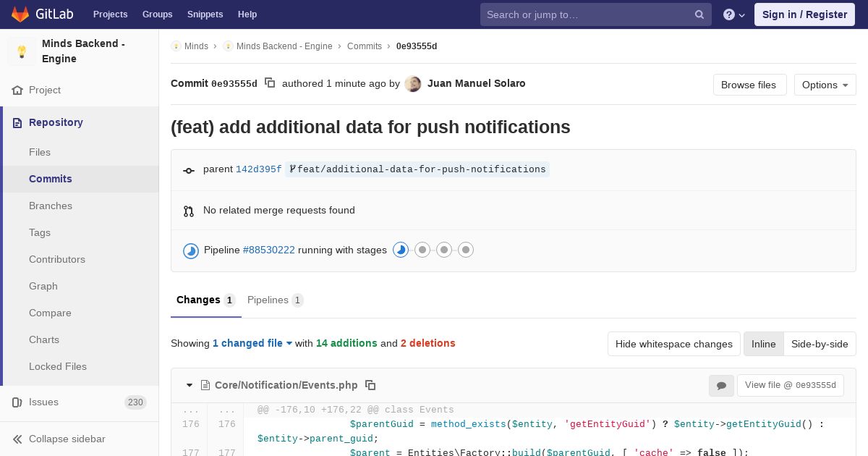Click Commits breadcrumb link
Viewport: 868px width, 456px height.
tap(365, 46)
